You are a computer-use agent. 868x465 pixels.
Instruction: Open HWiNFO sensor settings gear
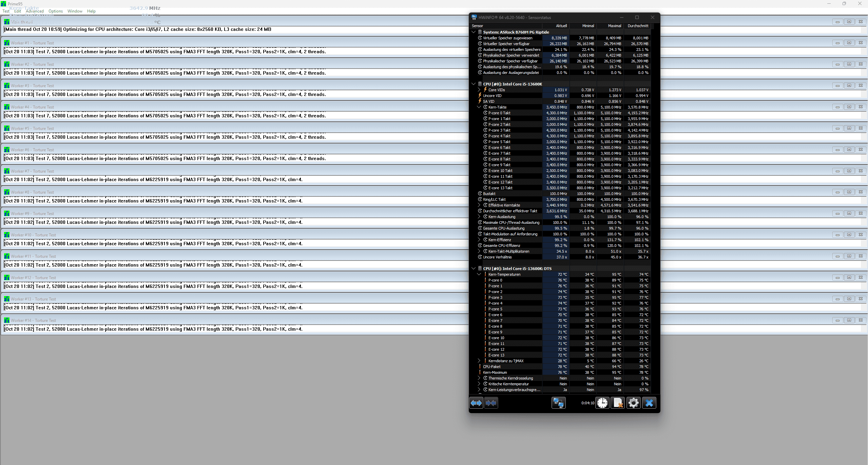[x=633, y=403]
